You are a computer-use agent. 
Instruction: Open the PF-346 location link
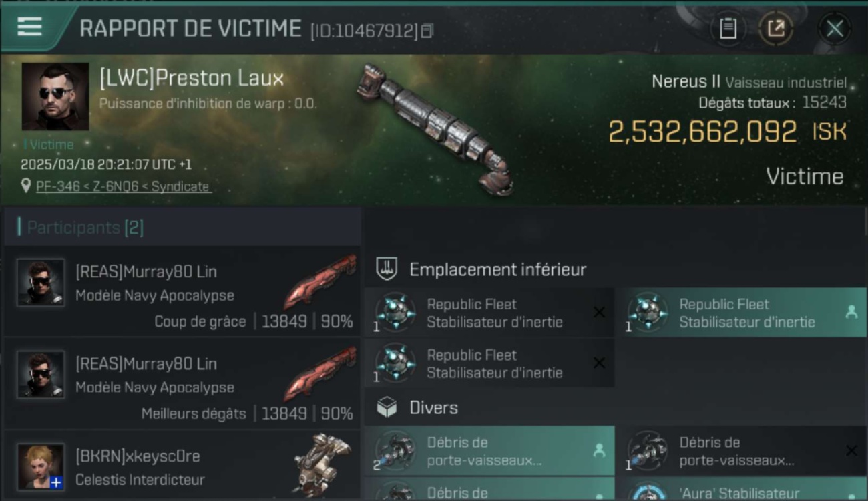point(123,186)
